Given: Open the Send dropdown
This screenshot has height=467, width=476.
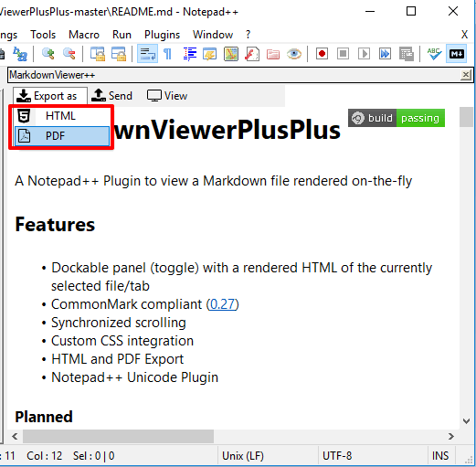Looking at the screenshot, I should [112, 96].
